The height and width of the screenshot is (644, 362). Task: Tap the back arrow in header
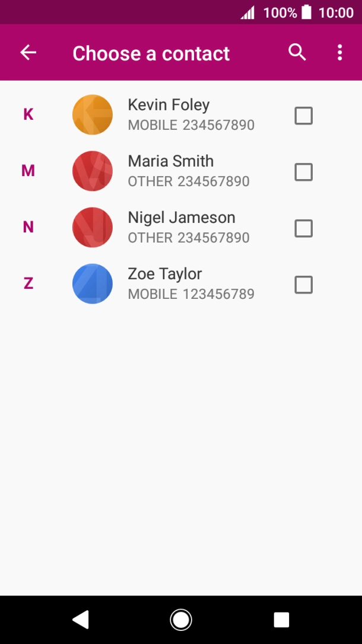28,53
